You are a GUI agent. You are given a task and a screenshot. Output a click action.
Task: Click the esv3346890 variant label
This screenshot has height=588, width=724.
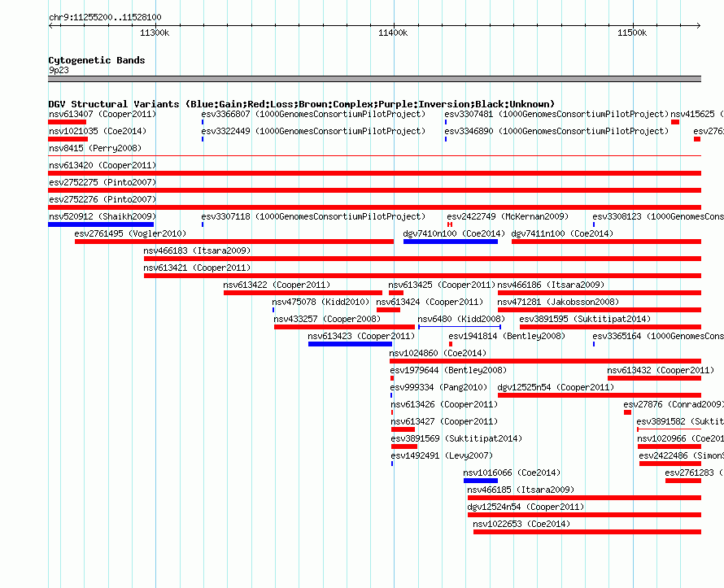(556, 131)
